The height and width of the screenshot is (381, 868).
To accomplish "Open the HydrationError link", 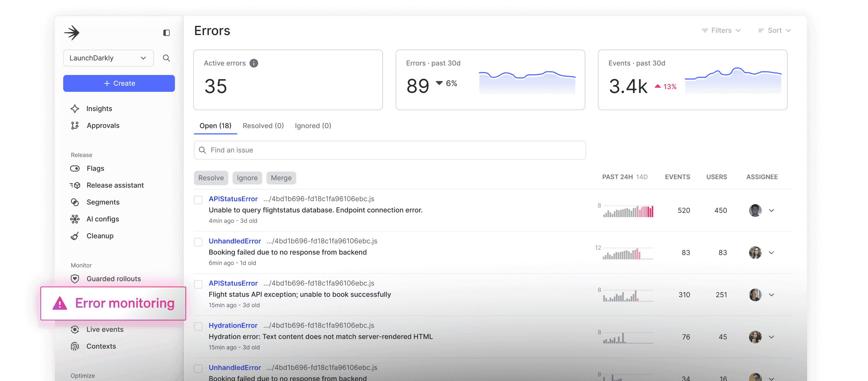I will [x=233, y=325].
